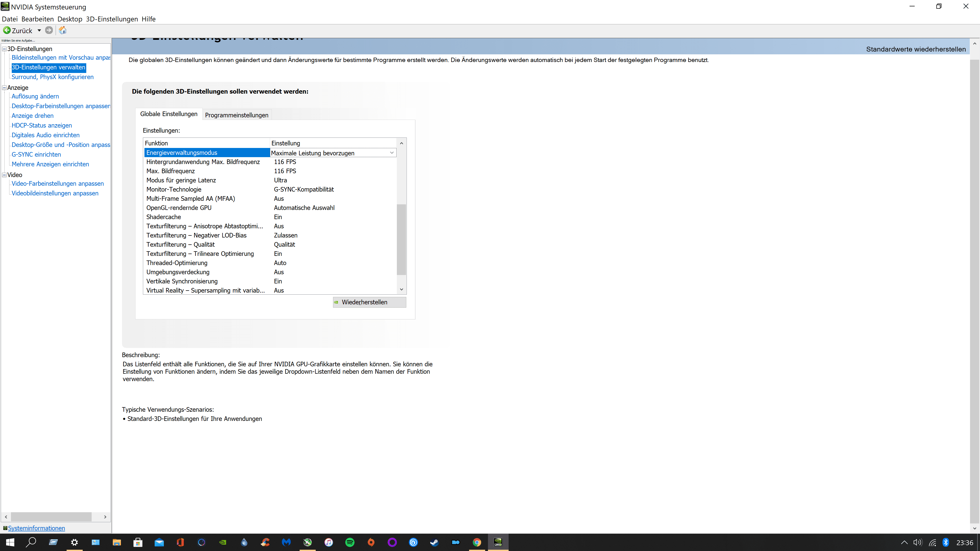
Task: Open Digitales Audio einrichten
Action: [x=46, y=135]
